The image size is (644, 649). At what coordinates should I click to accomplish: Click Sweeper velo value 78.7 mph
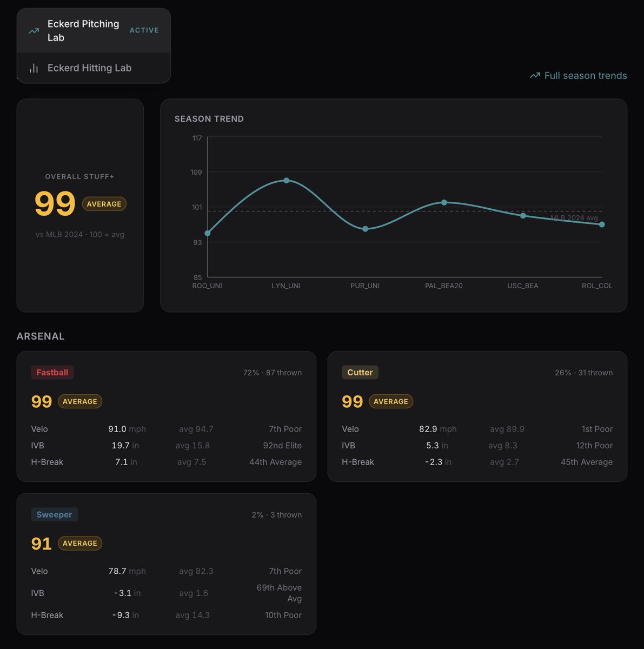[127, 571]
